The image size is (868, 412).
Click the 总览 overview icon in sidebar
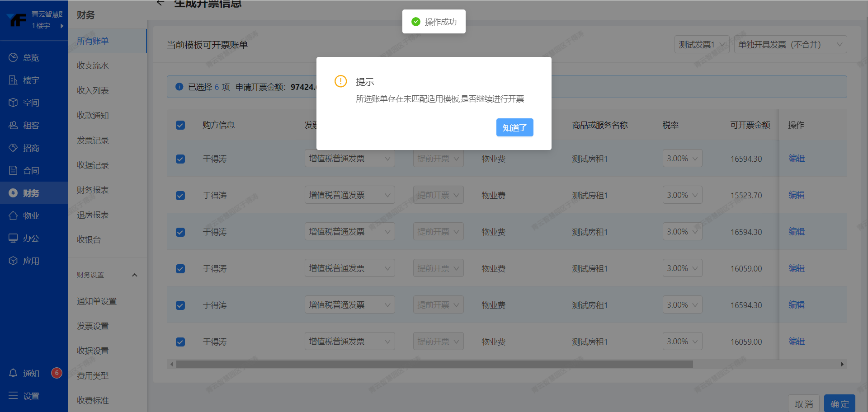click(x=13, y=57)
